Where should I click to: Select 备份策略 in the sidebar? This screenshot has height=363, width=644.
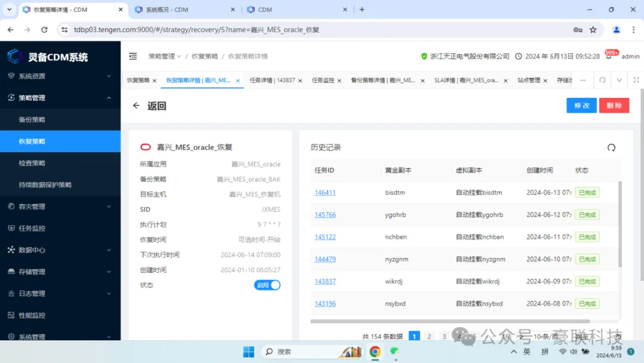click(32, 119)
